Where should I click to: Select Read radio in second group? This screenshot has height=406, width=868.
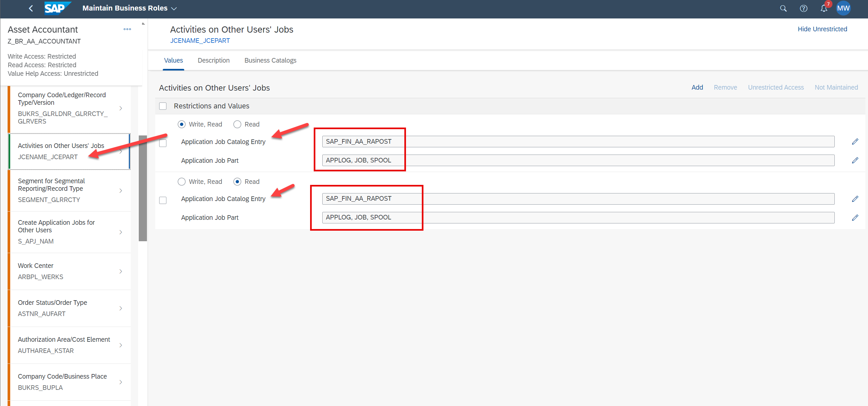[x=237, y=182]
